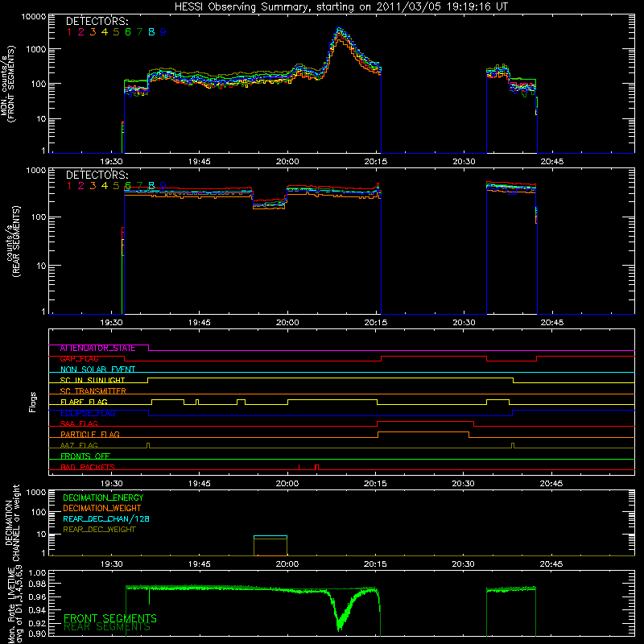This screenshot has height=644, width=644.
Task: Select dark green detector 7 in front segments legend
Action: (x=139, y=32)
